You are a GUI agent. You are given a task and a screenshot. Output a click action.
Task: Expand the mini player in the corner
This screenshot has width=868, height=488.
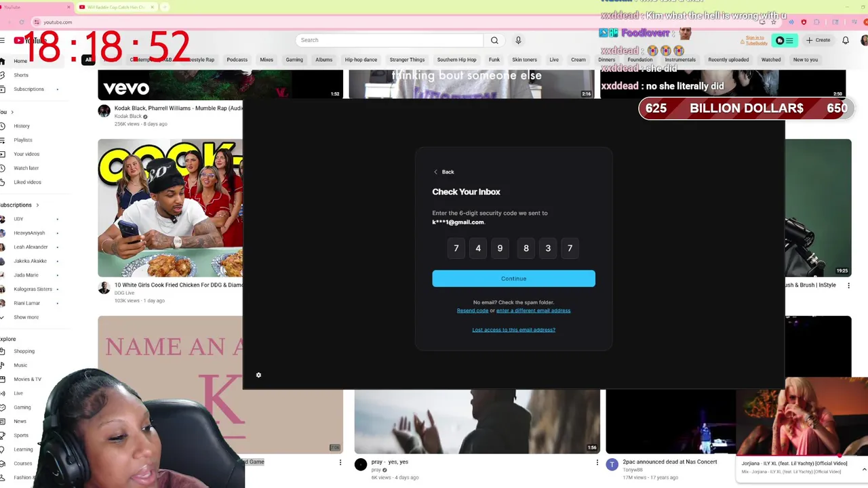tap(864, 469)
